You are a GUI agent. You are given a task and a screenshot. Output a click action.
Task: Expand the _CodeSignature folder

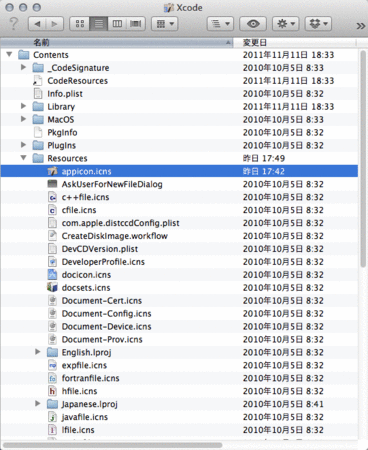(x=23, y=67)
